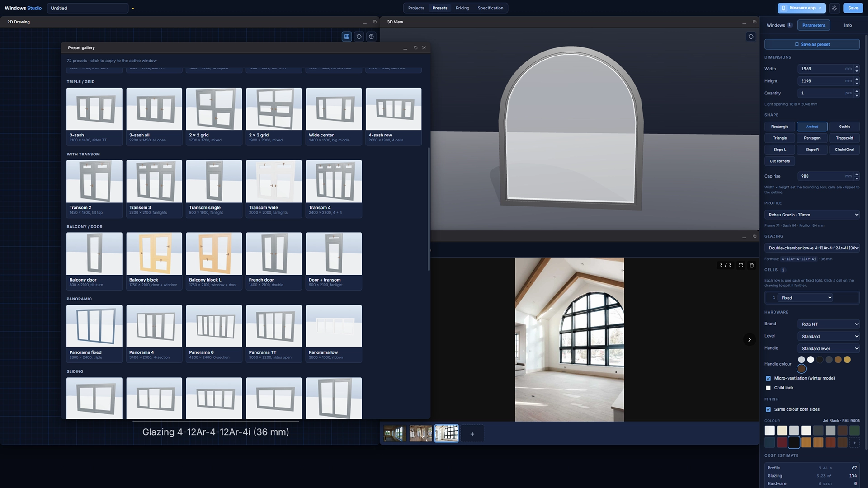Reset the 3D View camera
This screenshot has width=868, height=488.
click(x=751, y=37)
